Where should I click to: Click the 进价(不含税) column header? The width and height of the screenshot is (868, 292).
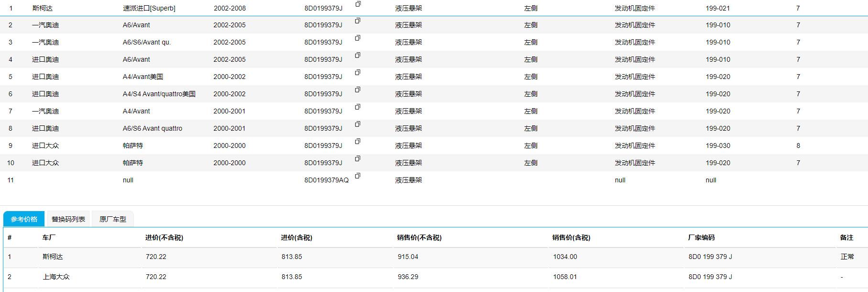tap(164, 237)
